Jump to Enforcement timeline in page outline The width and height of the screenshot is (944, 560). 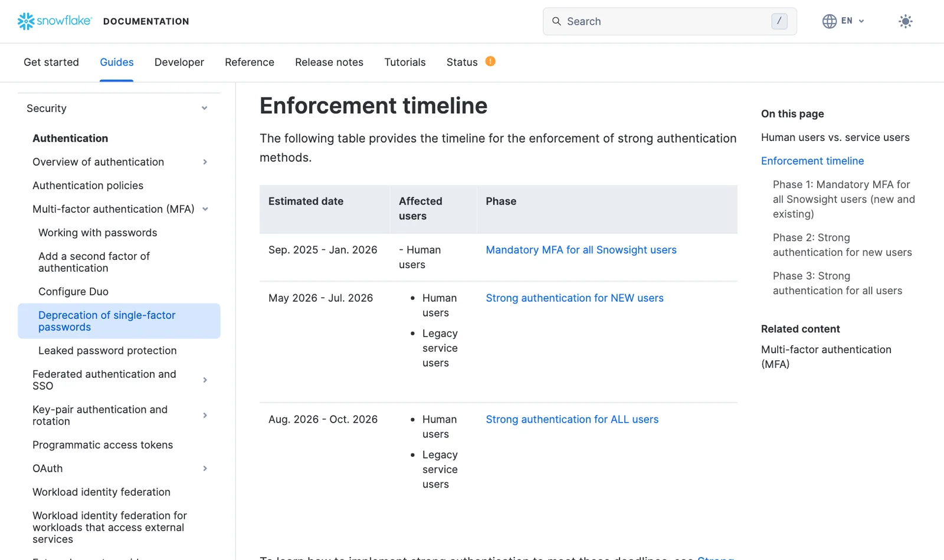point(812,161)
